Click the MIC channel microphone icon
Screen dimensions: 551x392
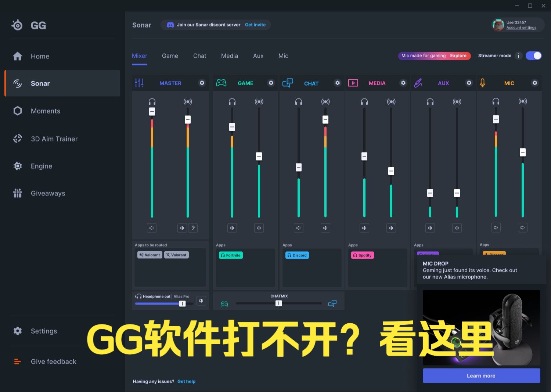pyautogui.click(x=483, y=83)
